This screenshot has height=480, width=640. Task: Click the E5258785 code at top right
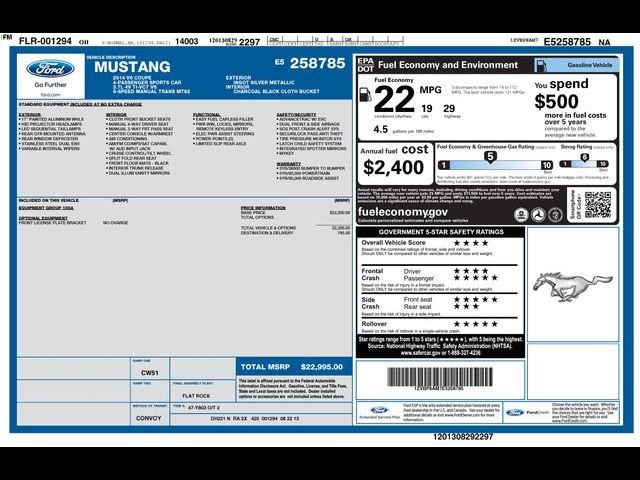pyautogui.click(x=567, y=42)
